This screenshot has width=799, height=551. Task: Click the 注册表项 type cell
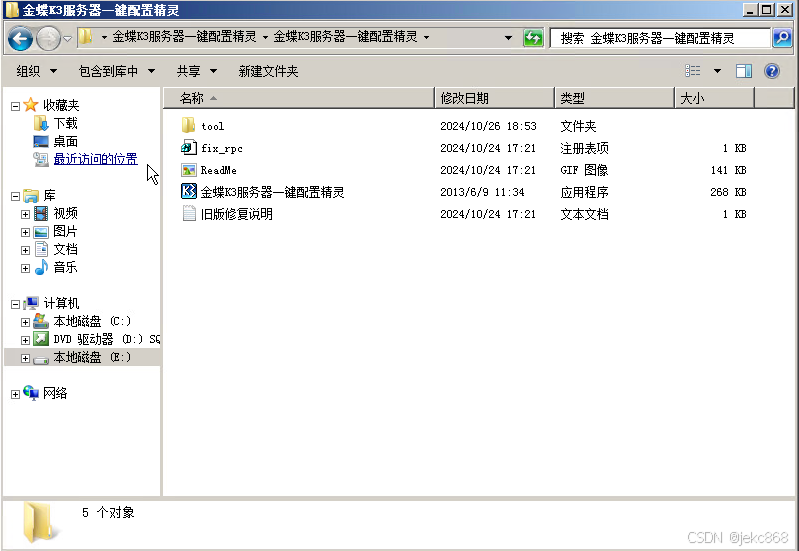584,148
